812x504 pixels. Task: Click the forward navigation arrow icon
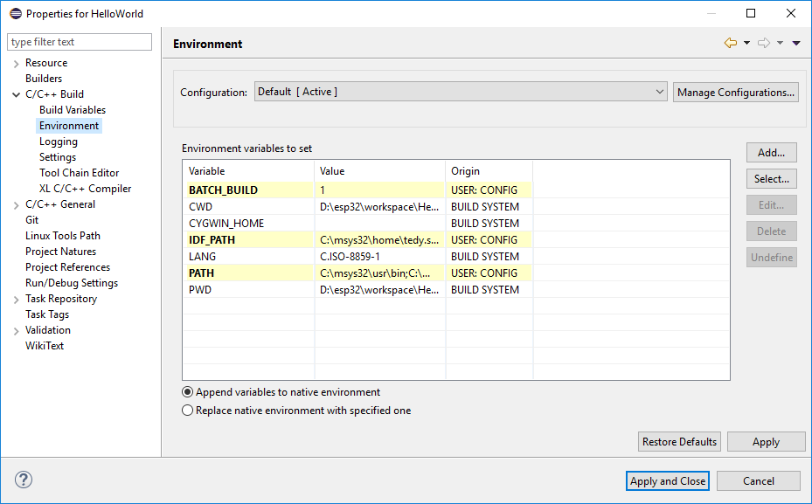tap(763, 44)
